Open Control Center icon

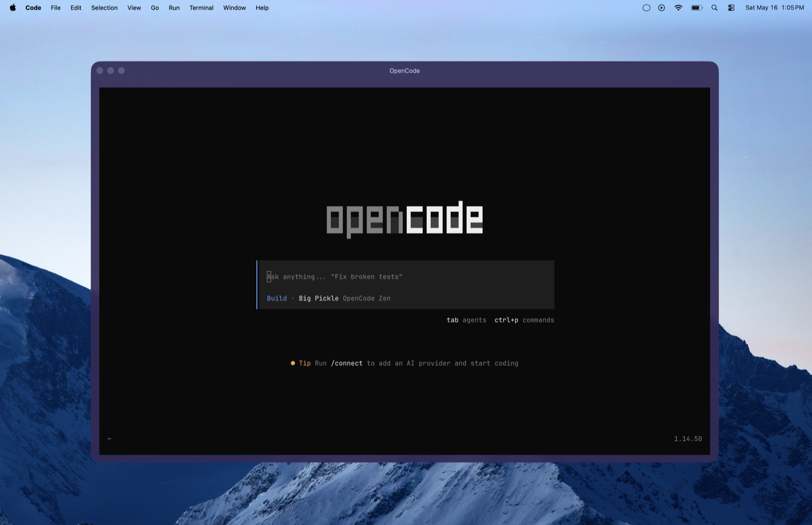[x=731, y=8]
